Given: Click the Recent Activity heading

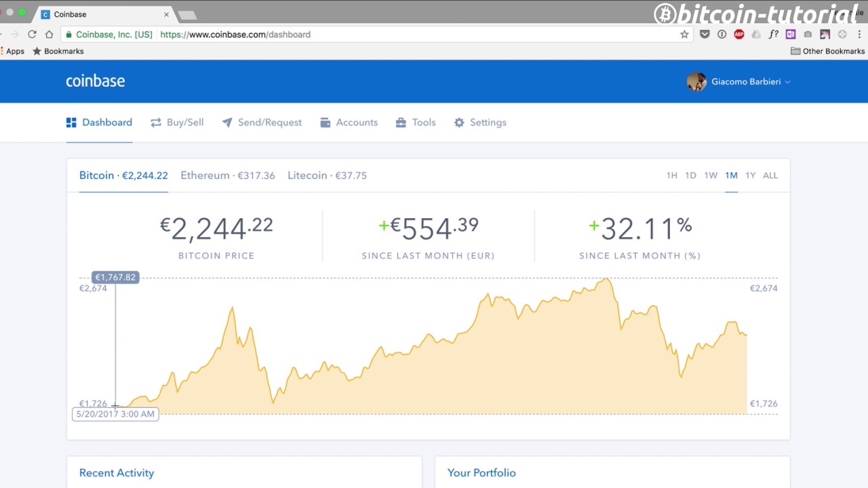Looking at the screenshot, I should click(117, 473).
